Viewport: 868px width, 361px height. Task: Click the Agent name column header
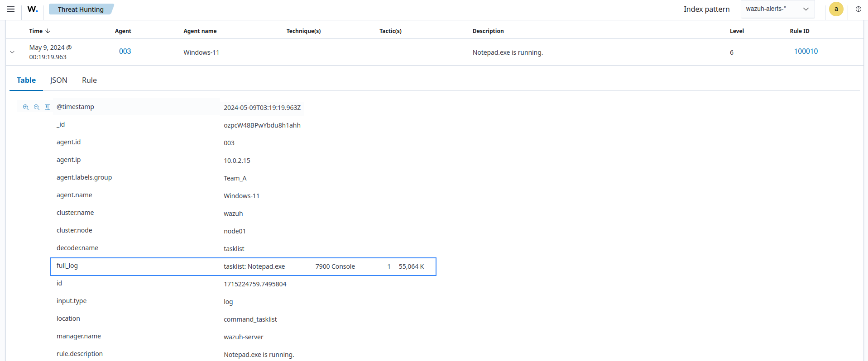[200, 31]
